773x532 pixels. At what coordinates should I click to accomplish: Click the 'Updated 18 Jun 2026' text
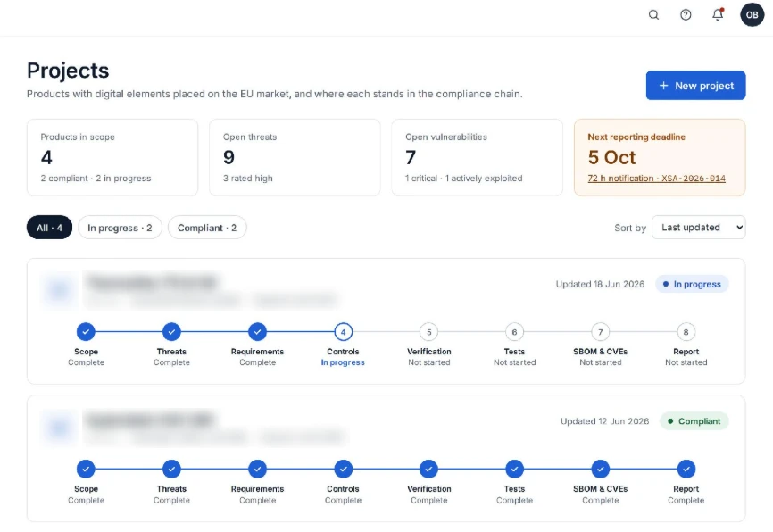click(x=600, y=284)
